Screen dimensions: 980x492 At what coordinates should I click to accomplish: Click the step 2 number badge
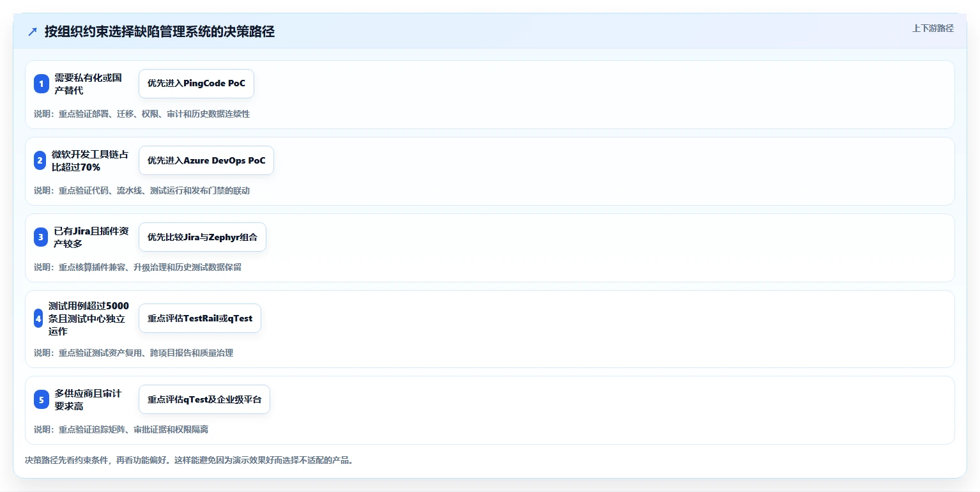click(x=40, y=160)
